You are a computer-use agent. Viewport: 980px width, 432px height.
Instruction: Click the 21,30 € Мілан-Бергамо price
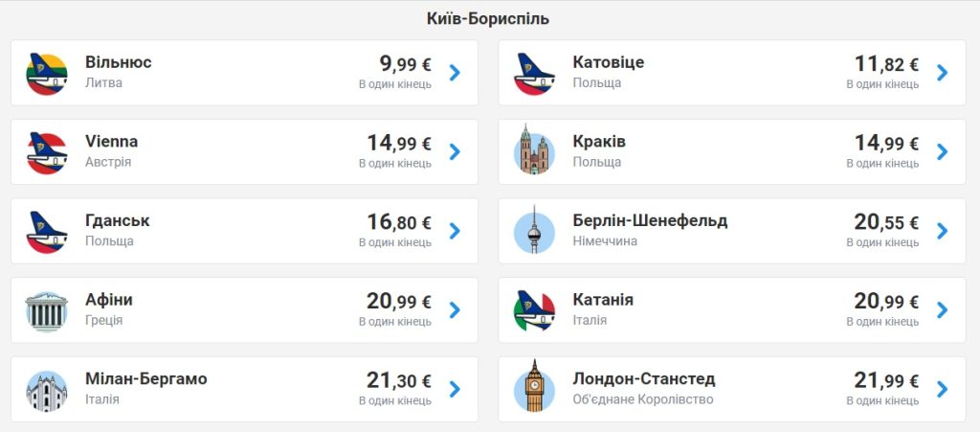click(x=399, y=381)
